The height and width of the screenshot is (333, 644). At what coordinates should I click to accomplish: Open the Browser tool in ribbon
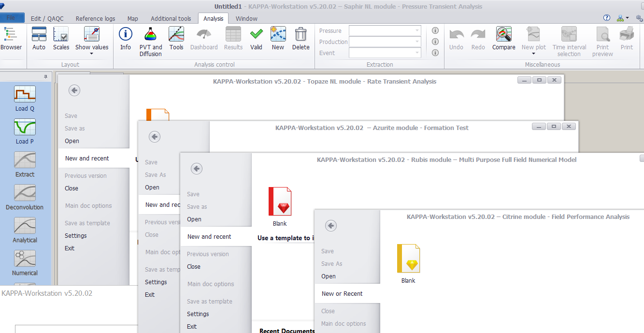coord(11,39)
